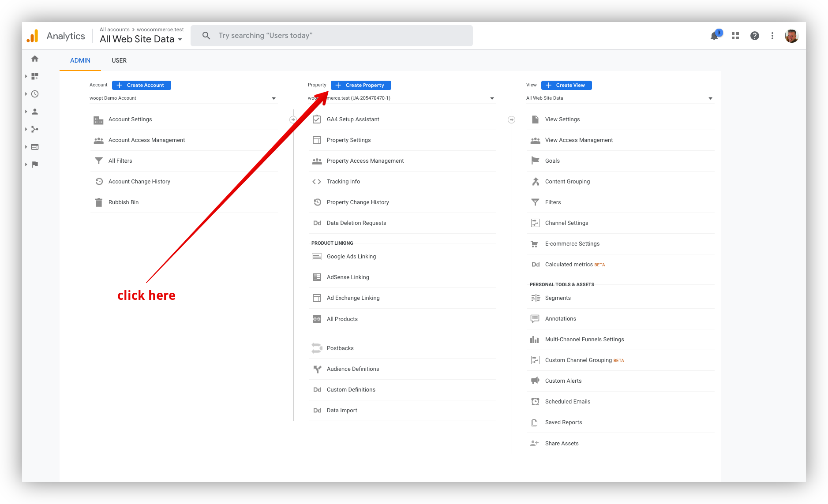Open the property selector dropdown arrow

pos(492,98)
